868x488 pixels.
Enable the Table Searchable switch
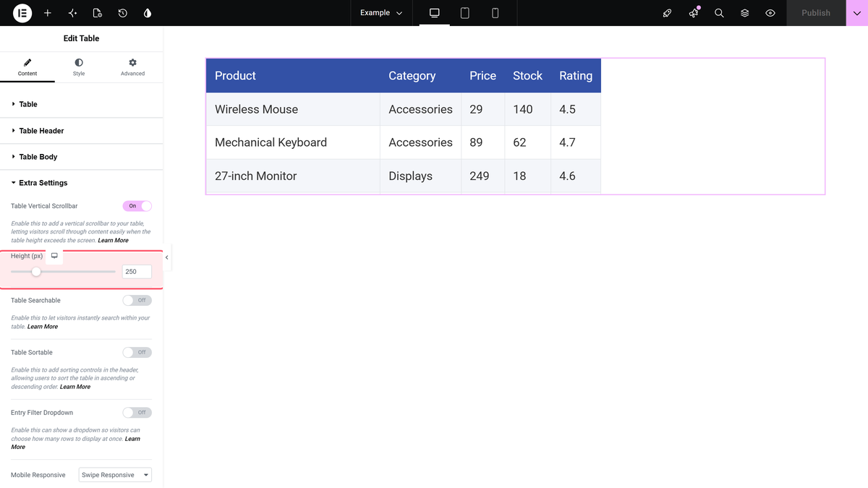tap(137, 300)
